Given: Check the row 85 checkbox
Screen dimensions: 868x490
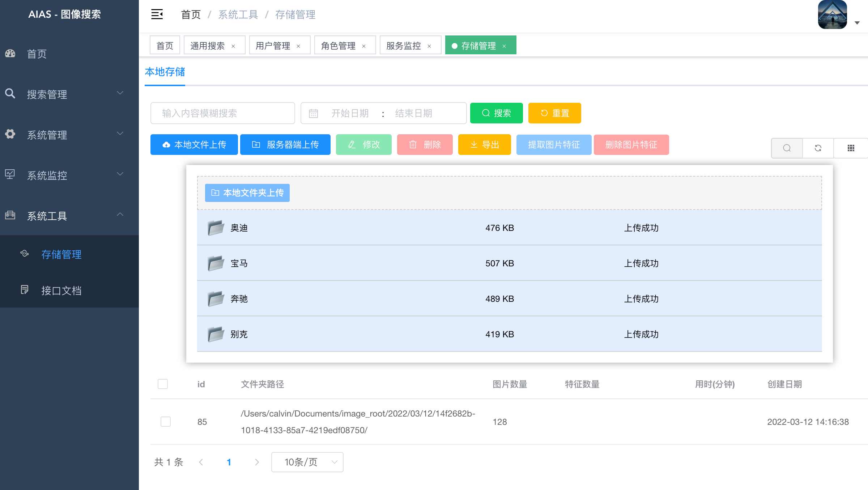Looking at the screenshot, I should point(166,422).
